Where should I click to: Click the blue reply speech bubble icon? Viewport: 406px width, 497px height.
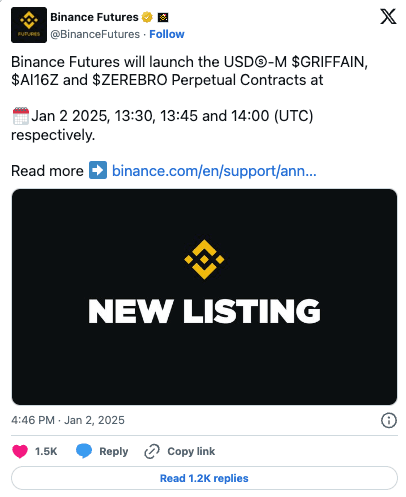tap(84, 451)
